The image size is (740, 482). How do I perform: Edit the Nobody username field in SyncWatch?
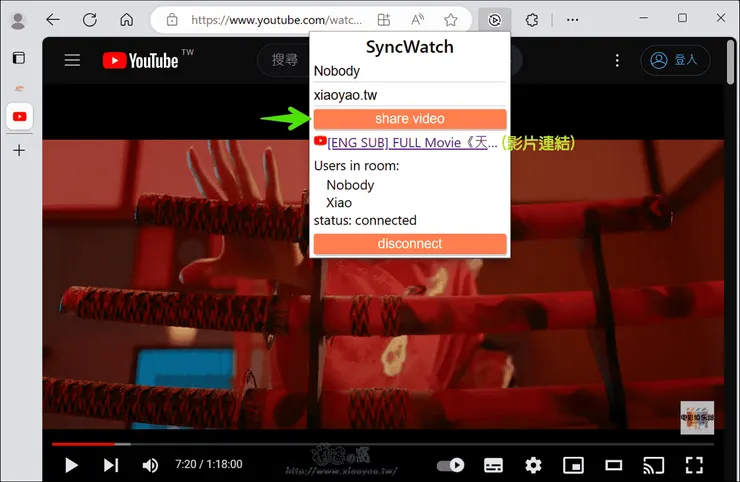click(x=410, y=71)
